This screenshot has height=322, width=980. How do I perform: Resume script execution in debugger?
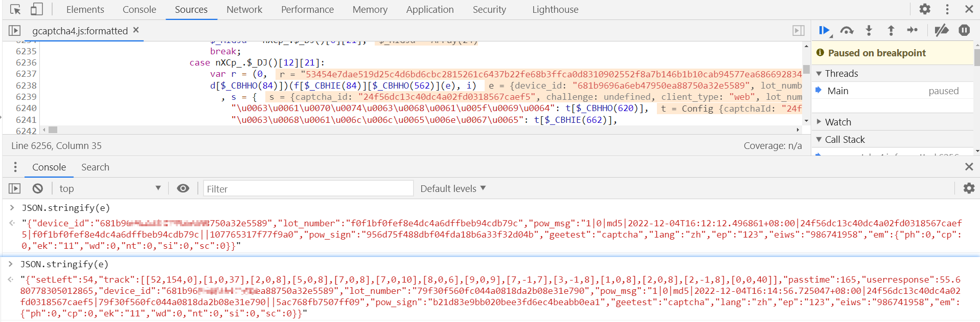[824, 31]
